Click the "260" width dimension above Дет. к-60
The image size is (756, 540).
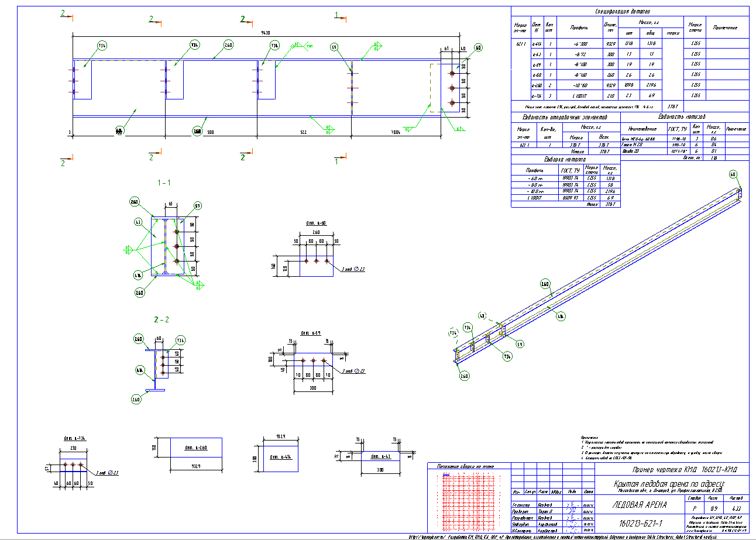click(x=316, y=232)
